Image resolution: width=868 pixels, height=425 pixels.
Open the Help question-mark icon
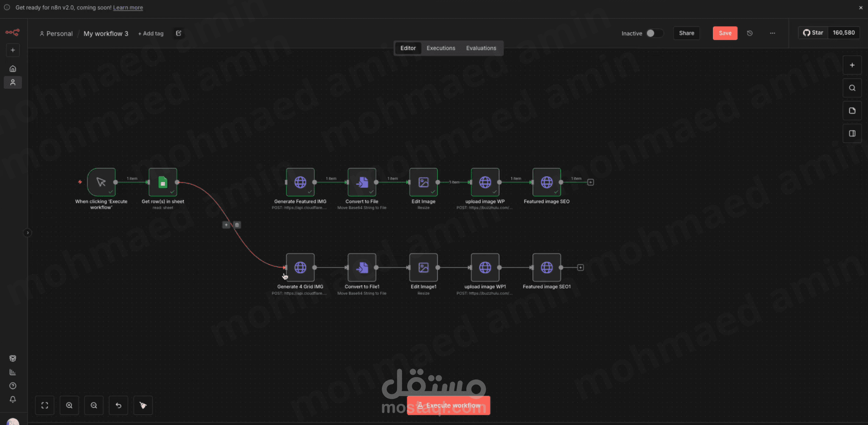(13, 386)
